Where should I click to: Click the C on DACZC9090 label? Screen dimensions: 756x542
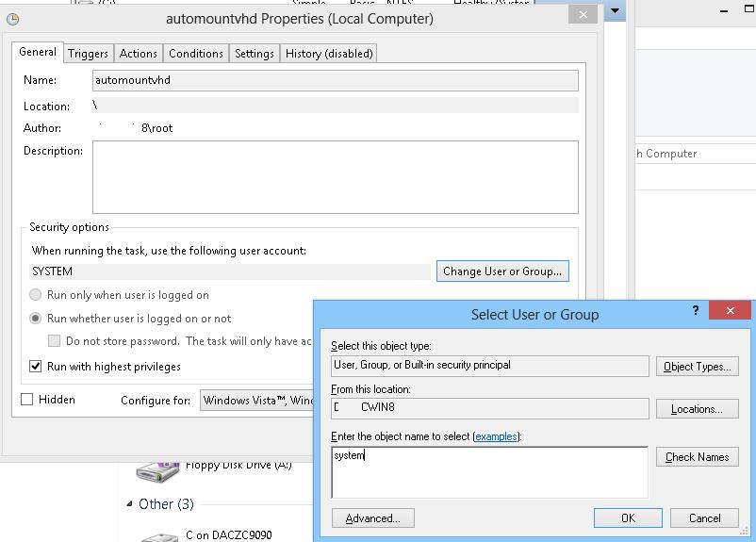pyautogui.click(x=229, y=534)
